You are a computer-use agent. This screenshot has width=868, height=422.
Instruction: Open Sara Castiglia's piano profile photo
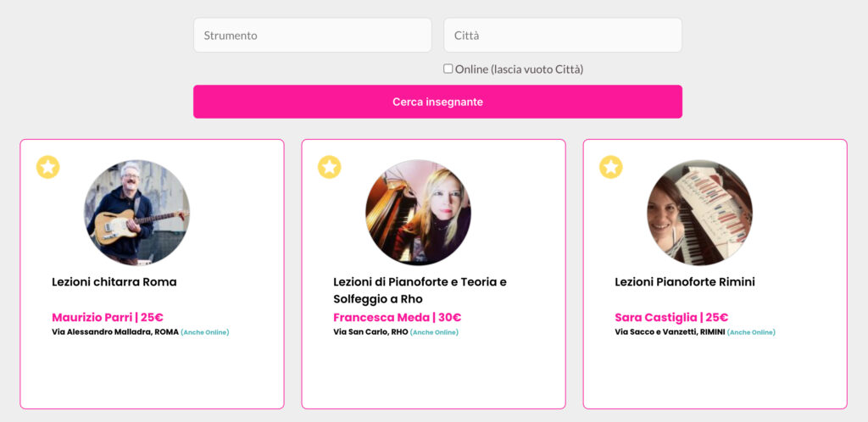pyautogui.click(x=699, y=213)
